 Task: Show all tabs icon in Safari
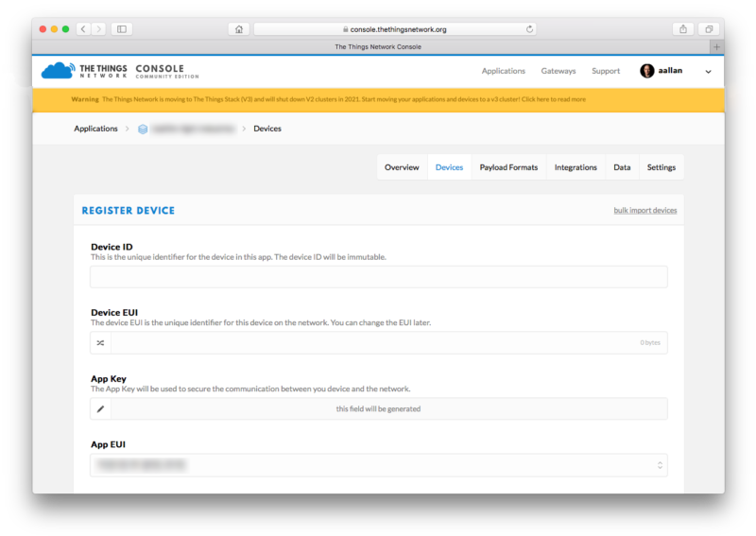pos(709,29)
